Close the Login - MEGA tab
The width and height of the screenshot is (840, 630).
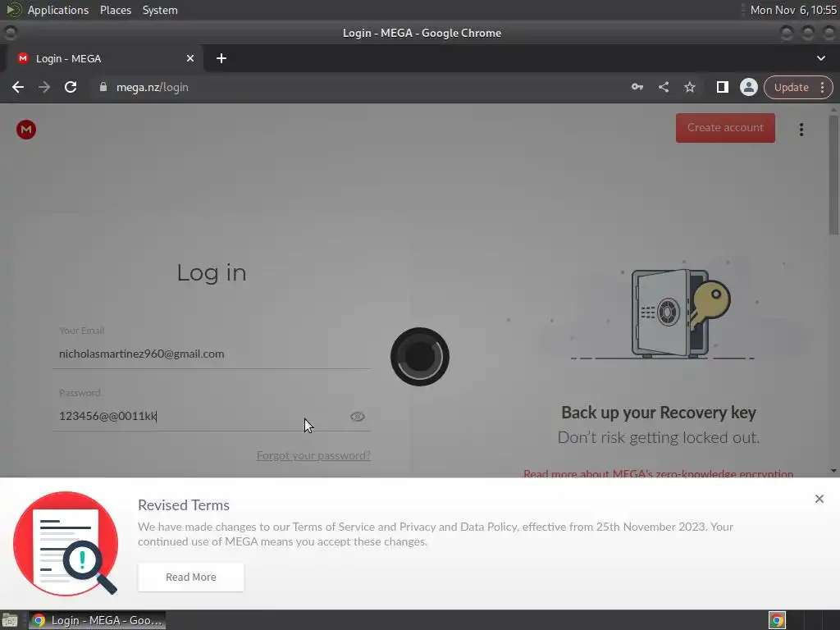[x=190, y=58]
